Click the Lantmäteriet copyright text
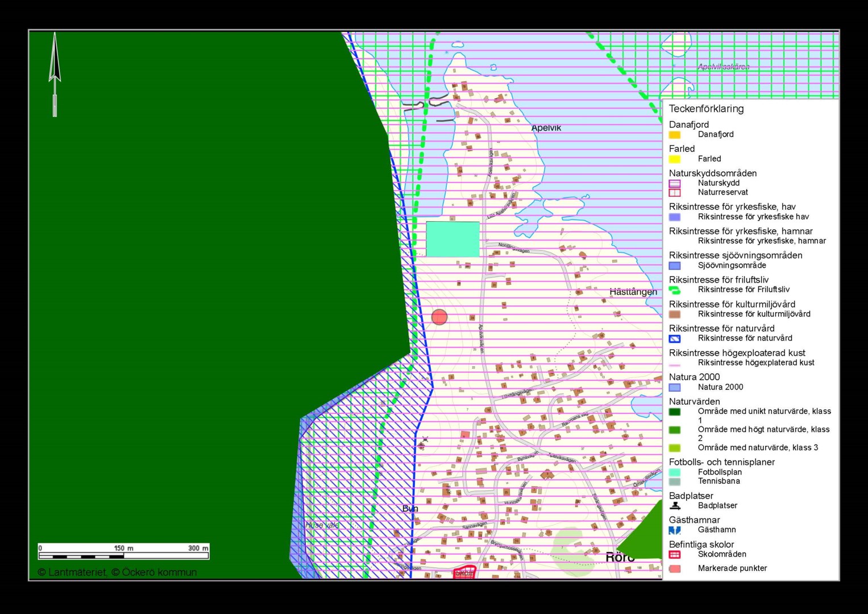This screenshot has width=868, height=614. [117, 572]
